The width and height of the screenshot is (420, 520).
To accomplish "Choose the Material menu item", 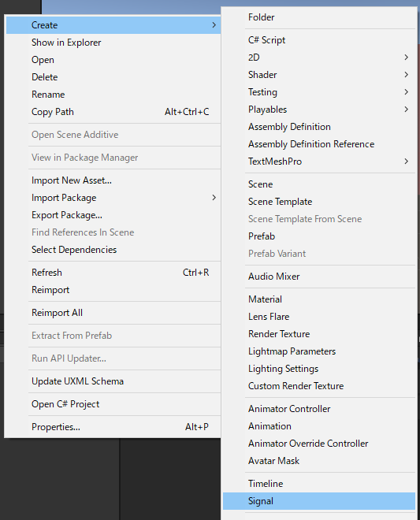I will (x=319, y=299).
